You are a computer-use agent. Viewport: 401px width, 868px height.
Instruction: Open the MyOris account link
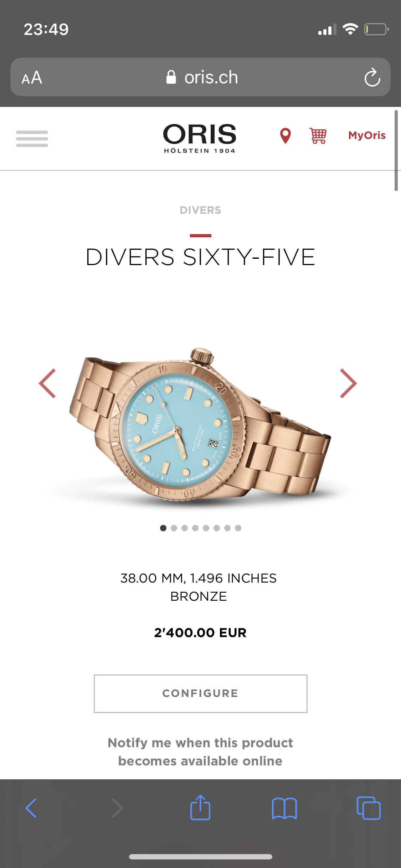(367, 135)
